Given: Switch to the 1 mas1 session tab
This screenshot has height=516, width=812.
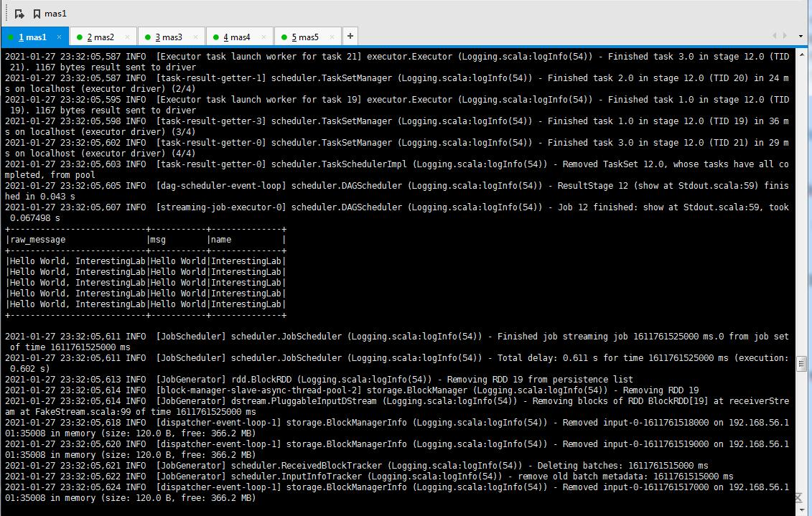Looking at the screenshot, I should (x=34, y=37).
